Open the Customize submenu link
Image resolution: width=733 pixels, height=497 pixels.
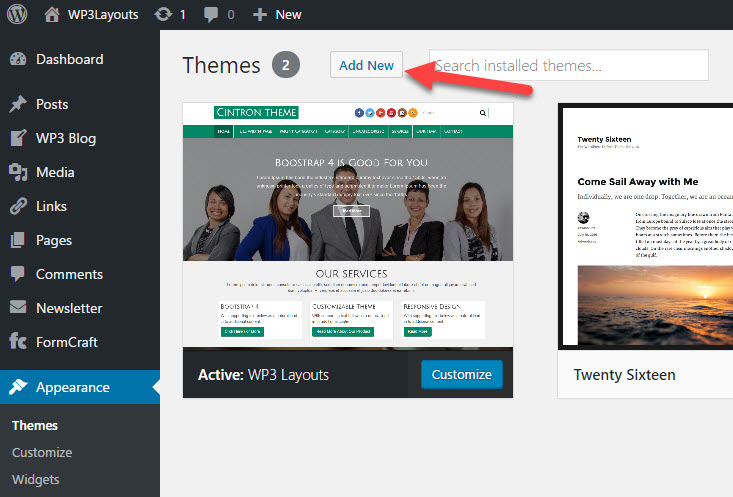click(42, 453)
